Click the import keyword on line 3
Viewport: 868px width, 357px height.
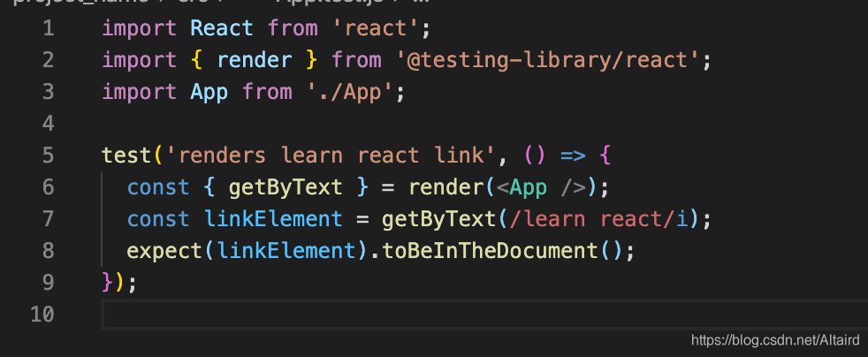pyautogui.click(x=140, y=92)
